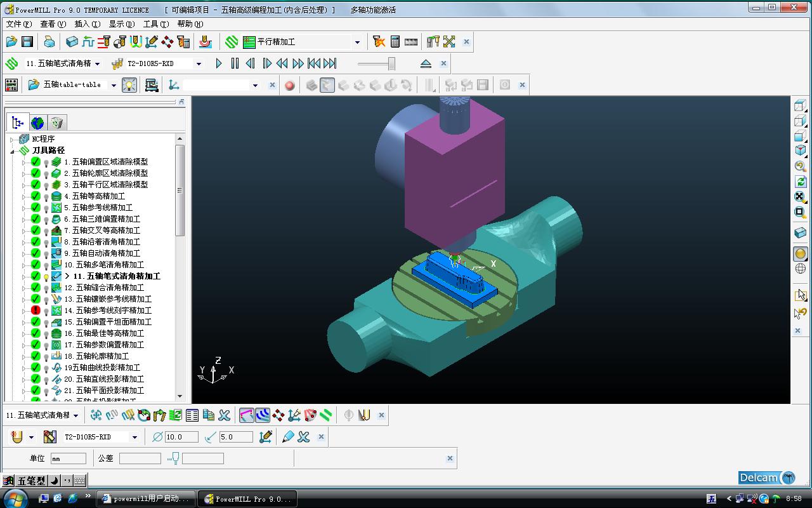Switch to the globe browser tab
The image size is (812, 508).
tap(37, 123)
